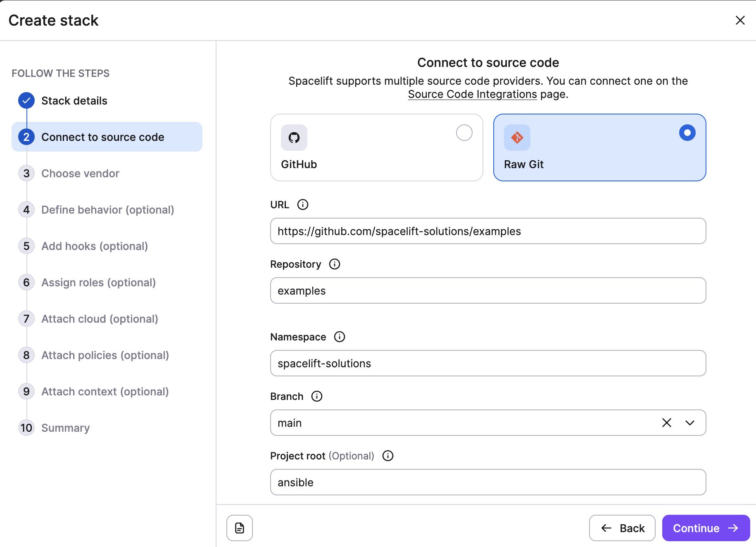This screenshot has height=547, width=756.
Task: Jump to the Summary step
Action: click(x=66, y=428)
